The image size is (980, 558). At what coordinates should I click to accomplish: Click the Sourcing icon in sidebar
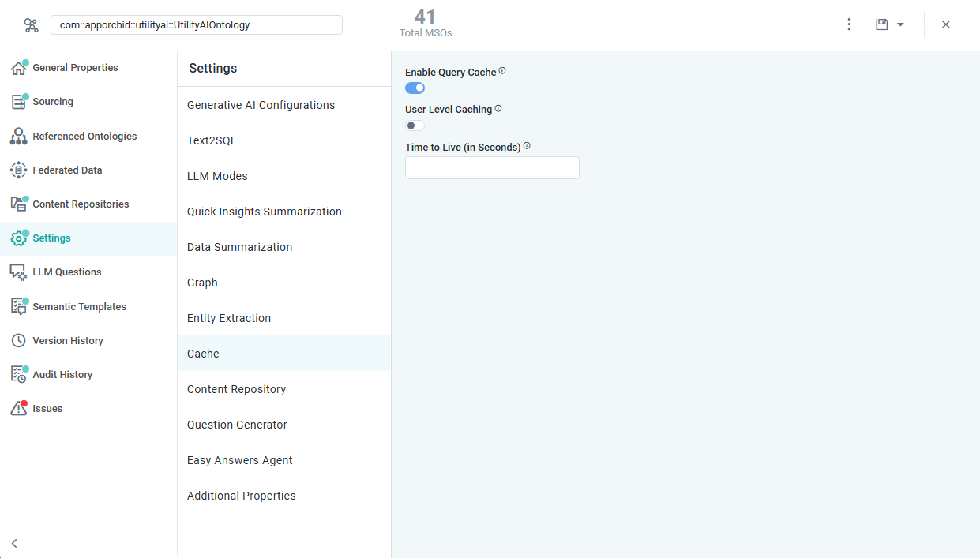click(x=18, y=102)
